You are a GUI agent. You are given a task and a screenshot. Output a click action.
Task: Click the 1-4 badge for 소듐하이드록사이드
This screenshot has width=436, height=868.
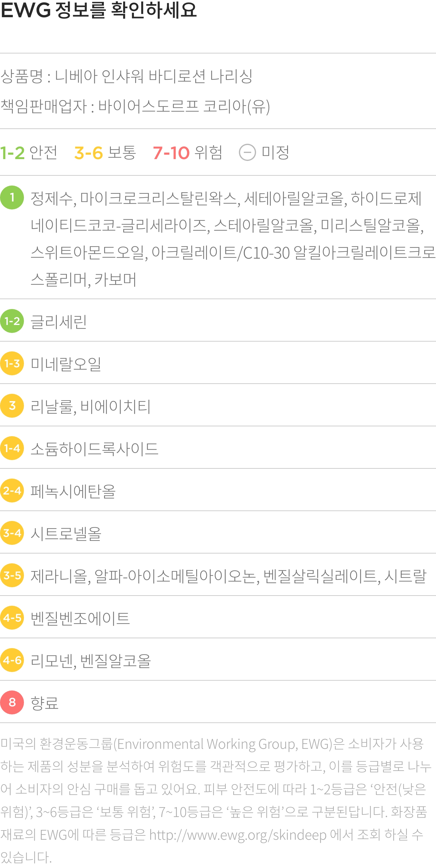pos(12,448)
